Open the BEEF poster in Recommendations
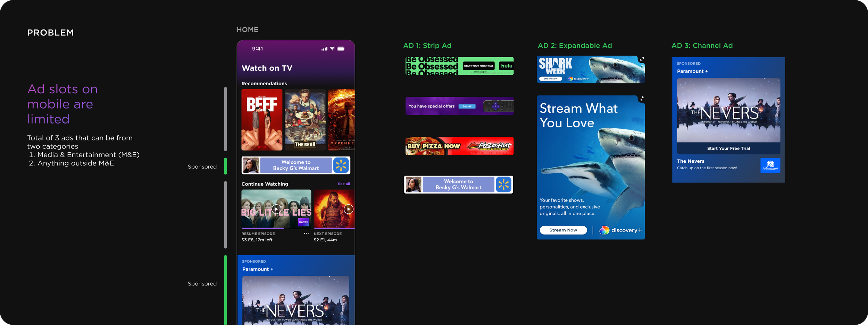The width and height of the screenshot is (868, 325). (262, 120)
